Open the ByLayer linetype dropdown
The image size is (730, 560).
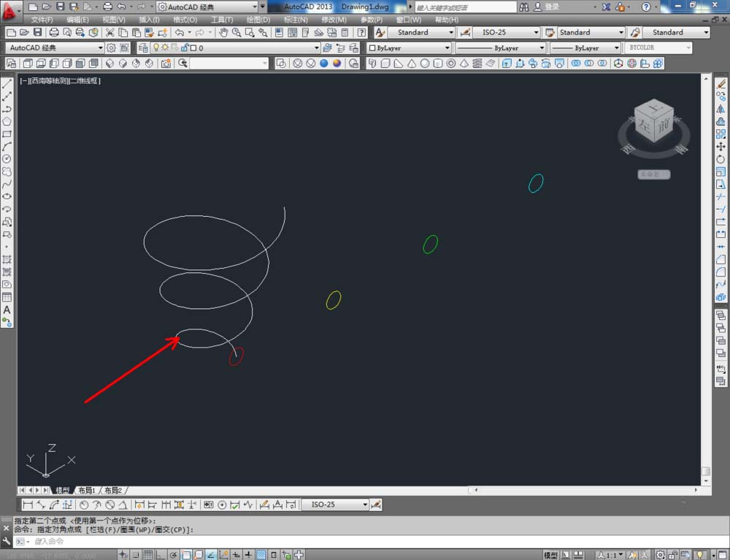tap(501, 48)
